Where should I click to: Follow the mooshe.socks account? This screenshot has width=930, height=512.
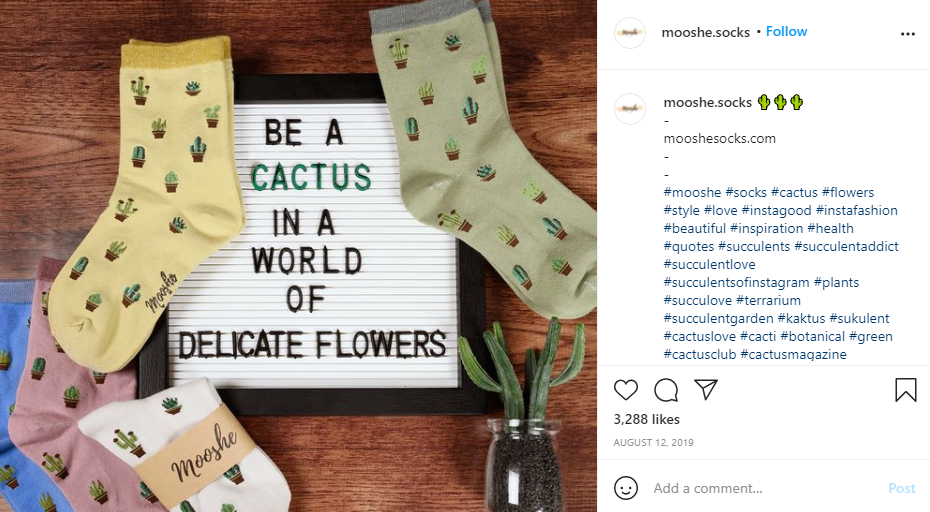pyautogui.click(x=787, y=32)
